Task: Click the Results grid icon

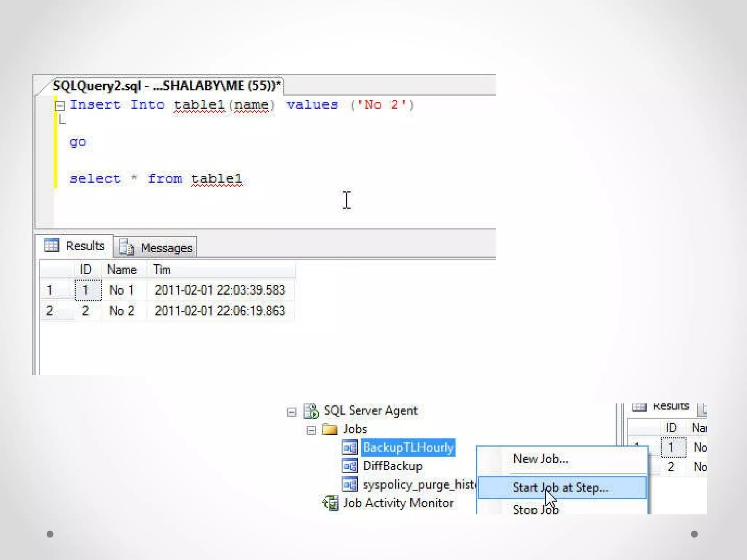Action: (51, 245)
